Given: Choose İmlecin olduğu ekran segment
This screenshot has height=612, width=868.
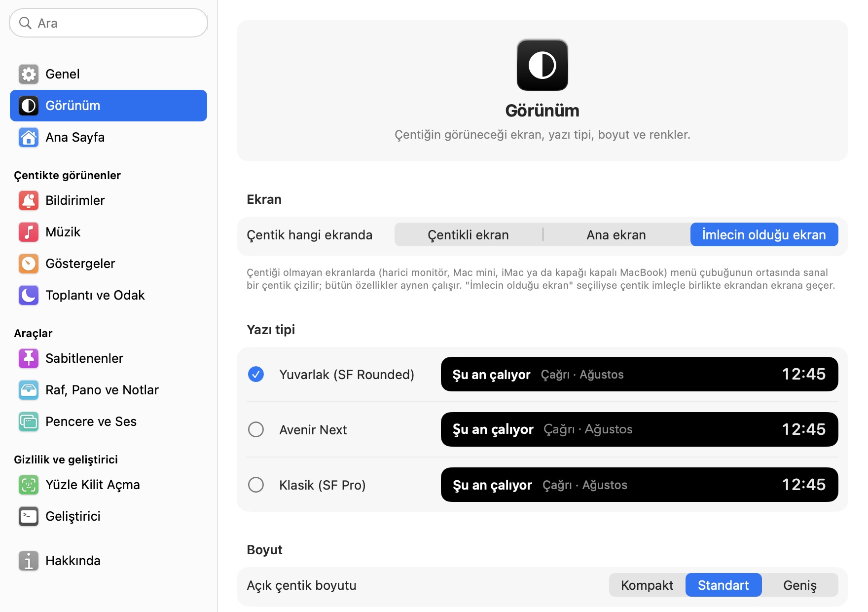Looking at the screenshot, I should click(764, 234).
